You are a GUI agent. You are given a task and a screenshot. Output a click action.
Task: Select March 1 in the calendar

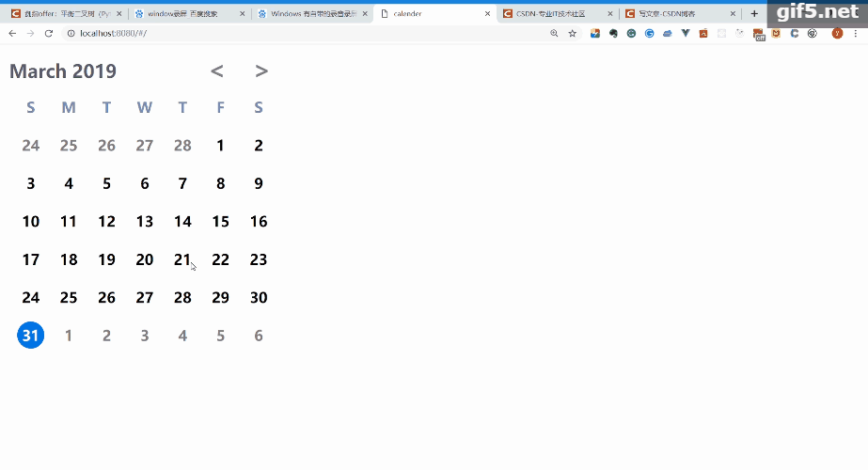click(220, 146)
